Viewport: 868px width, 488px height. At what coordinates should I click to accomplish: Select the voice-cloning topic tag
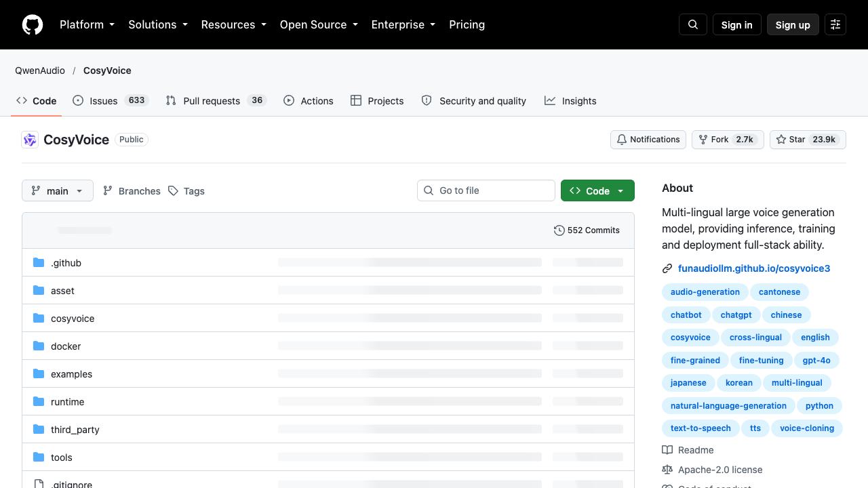click(x=807, y=428)
